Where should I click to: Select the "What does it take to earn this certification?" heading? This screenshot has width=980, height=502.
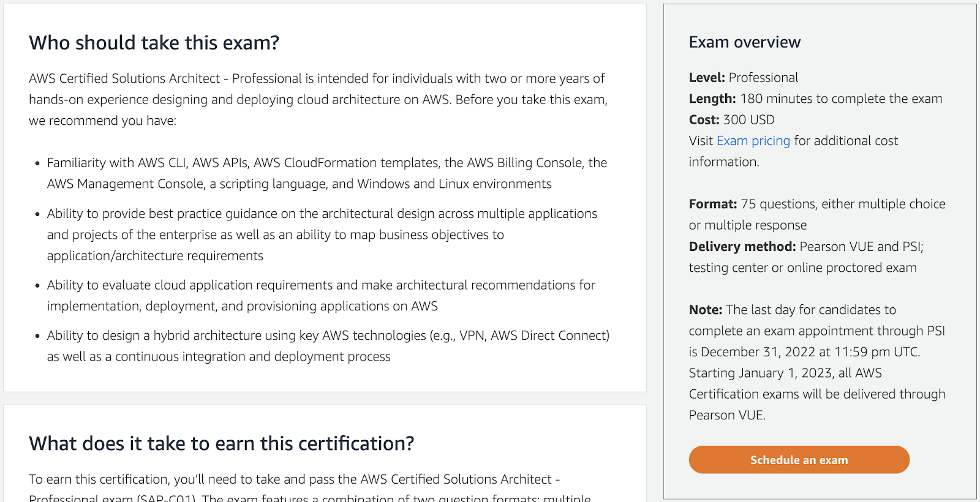[x=221, y=443]
